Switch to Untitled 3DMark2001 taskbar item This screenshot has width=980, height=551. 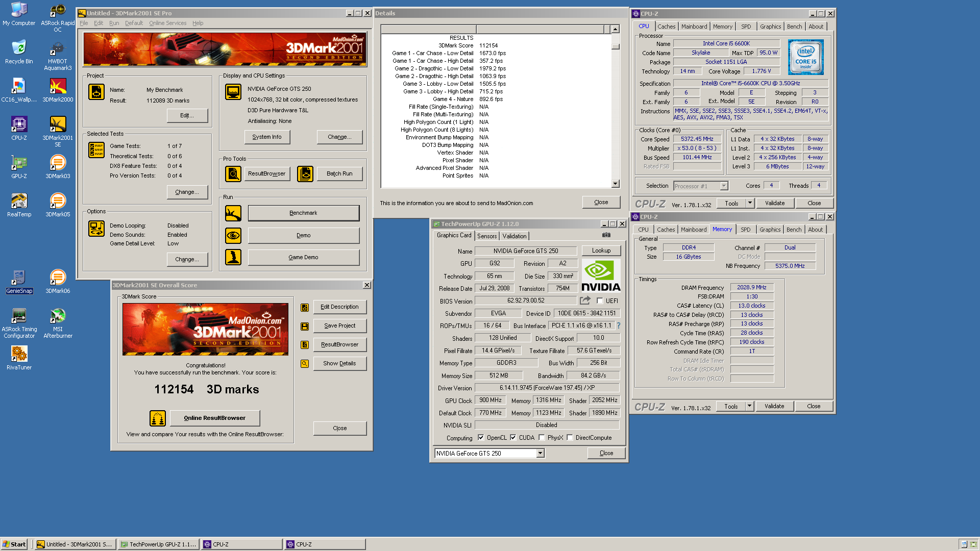point(76,544)
